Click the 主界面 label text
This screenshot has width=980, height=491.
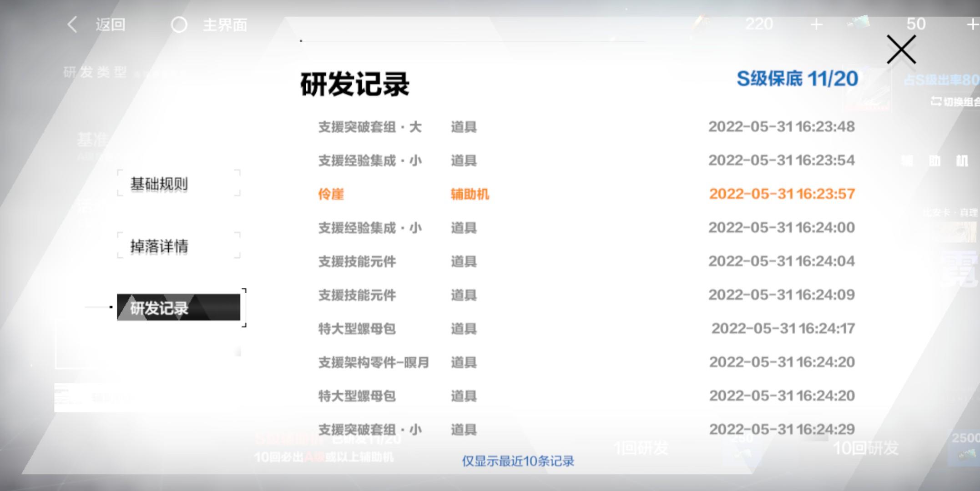point(225,25)
